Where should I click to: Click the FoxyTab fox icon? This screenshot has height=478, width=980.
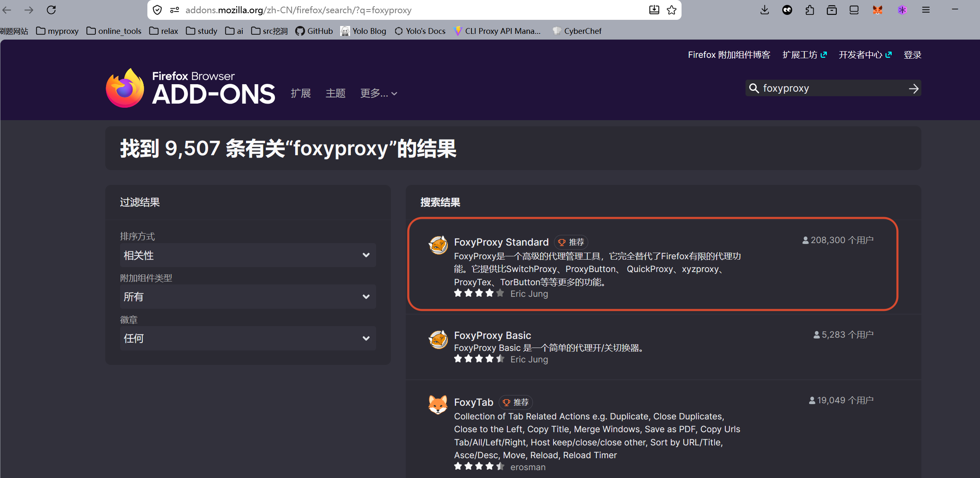(438, 404)
